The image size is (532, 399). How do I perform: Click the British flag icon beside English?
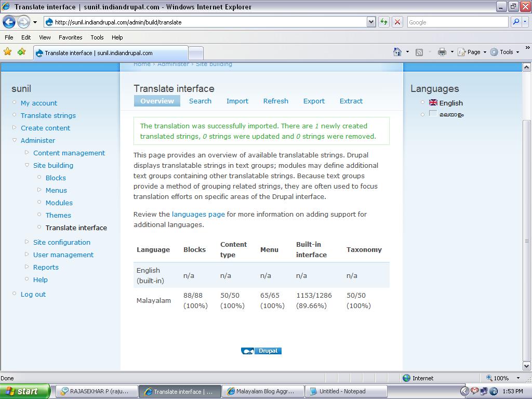click(x=433, y=102)
